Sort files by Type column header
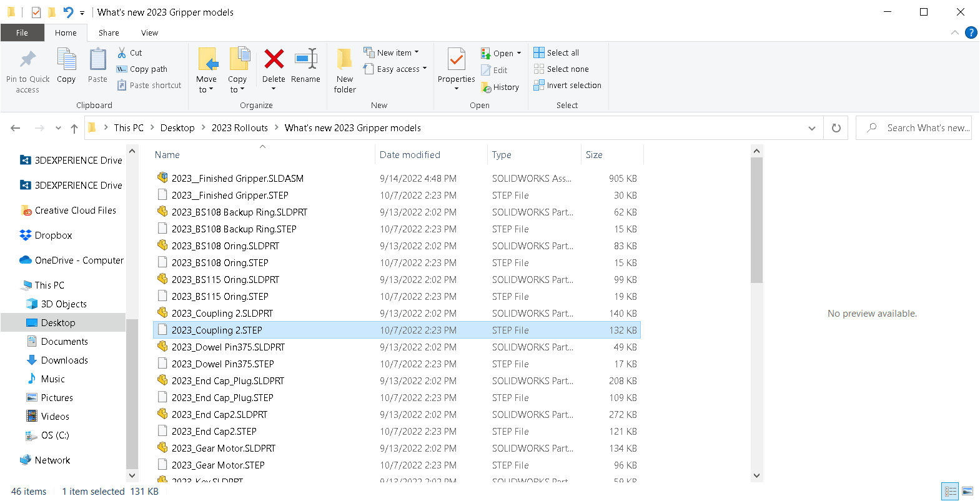980x501 pixels. point(534,155)
